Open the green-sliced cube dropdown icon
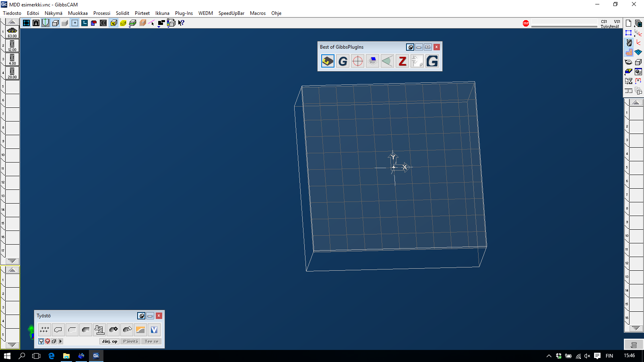The height and width of the screenshot is (362, 644). pyautogui.click(x=132, y=23)
